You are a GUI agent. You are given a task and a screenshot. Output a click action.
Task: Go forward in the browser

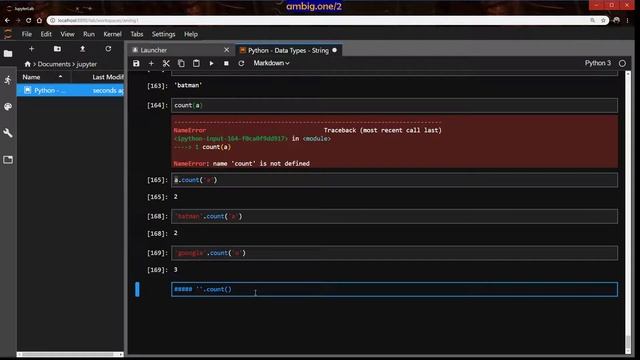(18, 20)
